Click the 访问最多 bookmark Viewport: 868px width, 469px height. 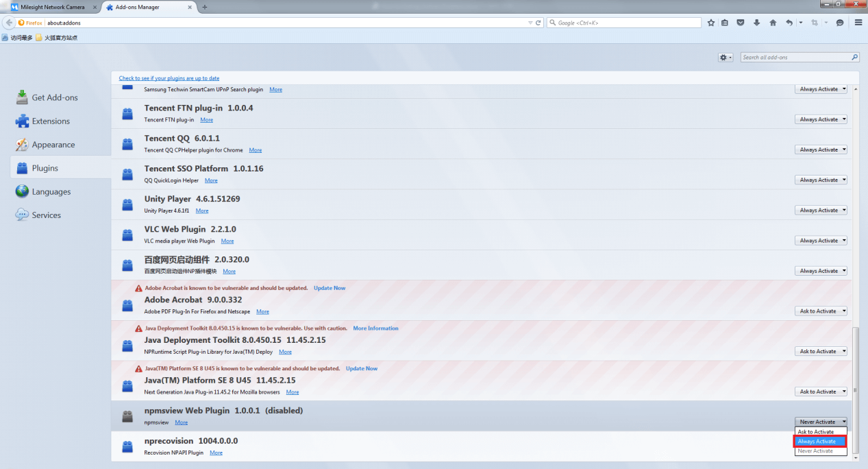tap(17, 38)
